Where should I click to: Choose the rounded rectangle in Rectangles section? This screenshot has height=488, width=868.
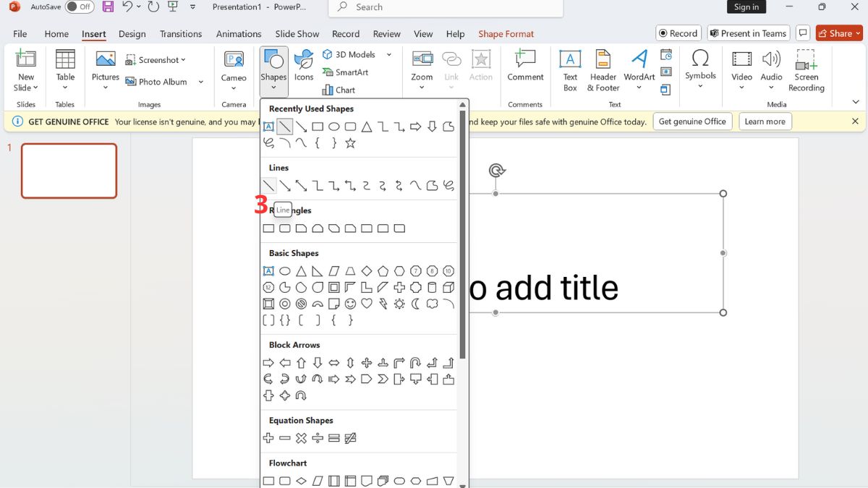(285, 228)
